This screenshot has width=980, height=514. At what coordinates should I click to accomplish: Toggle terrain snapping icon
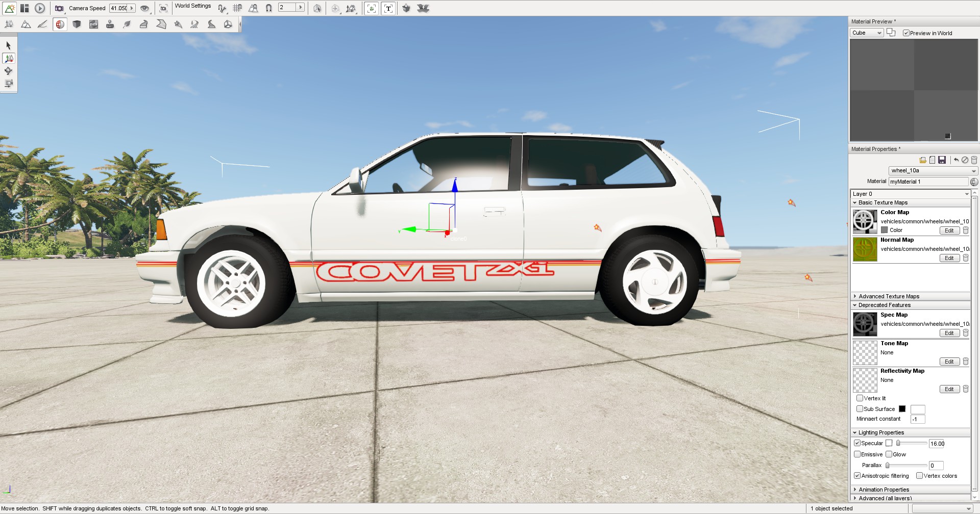(253, 8)
